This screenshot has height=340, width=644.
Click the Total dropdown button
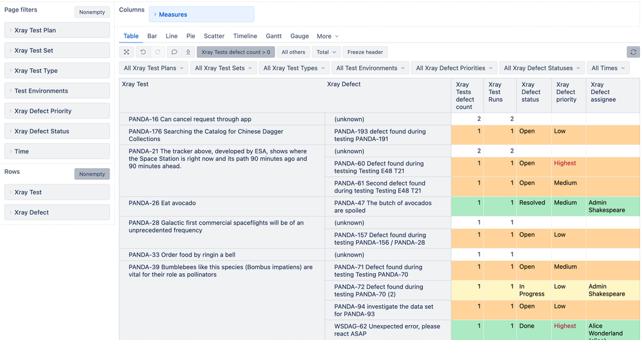[x=326, y=52]
